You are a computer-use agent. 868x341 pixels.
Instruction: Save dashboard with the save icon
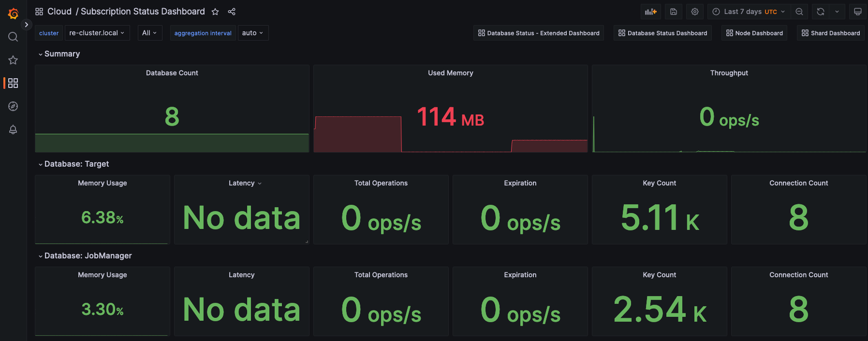tap(673, 12)
